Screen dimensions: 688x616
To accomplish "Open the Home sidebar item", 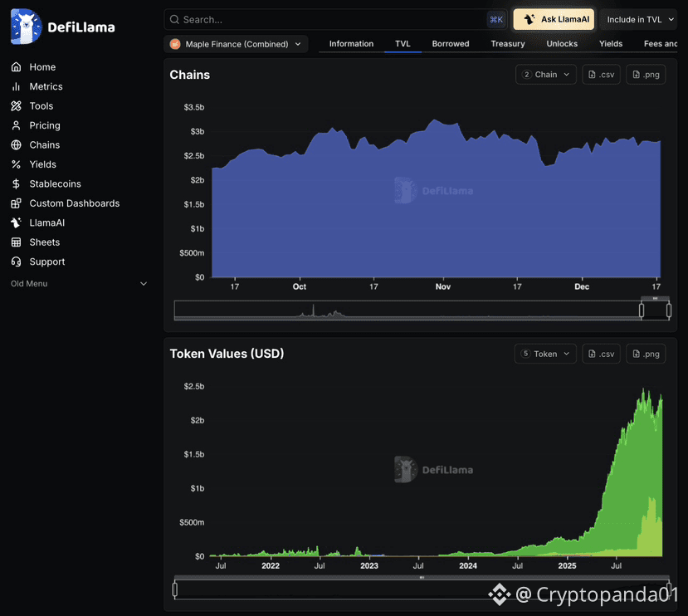I will [x=34, y=67].
